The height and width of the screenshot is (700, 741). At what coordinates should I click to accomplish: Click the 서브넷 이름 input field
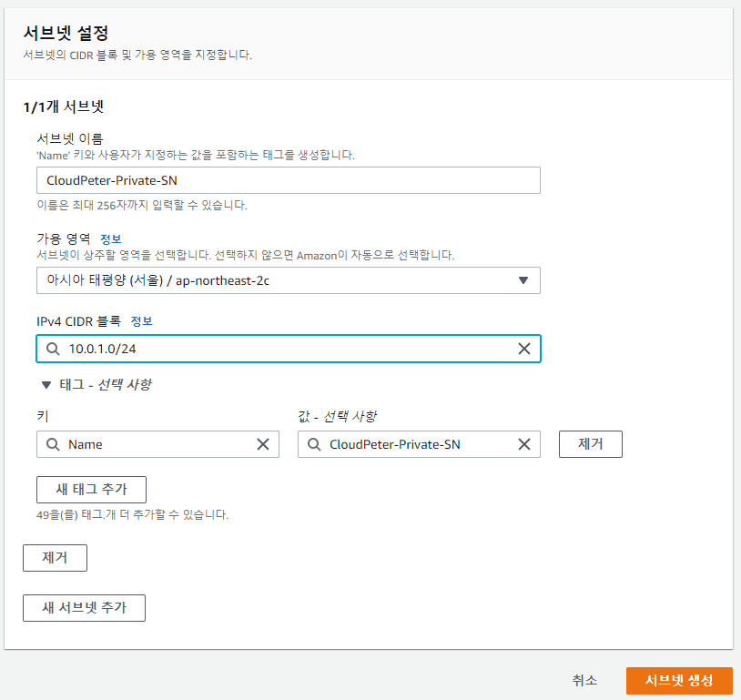288,180
